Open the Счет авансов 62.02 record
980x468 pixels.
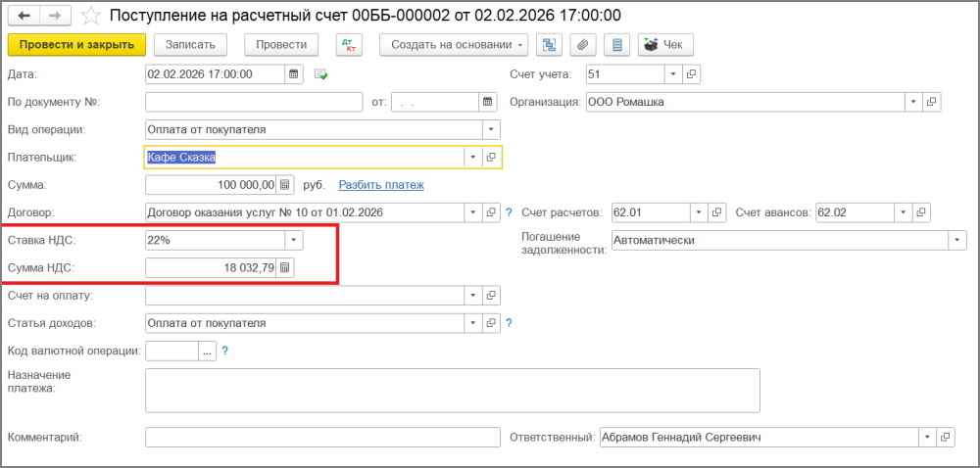(x=921, y=212)
